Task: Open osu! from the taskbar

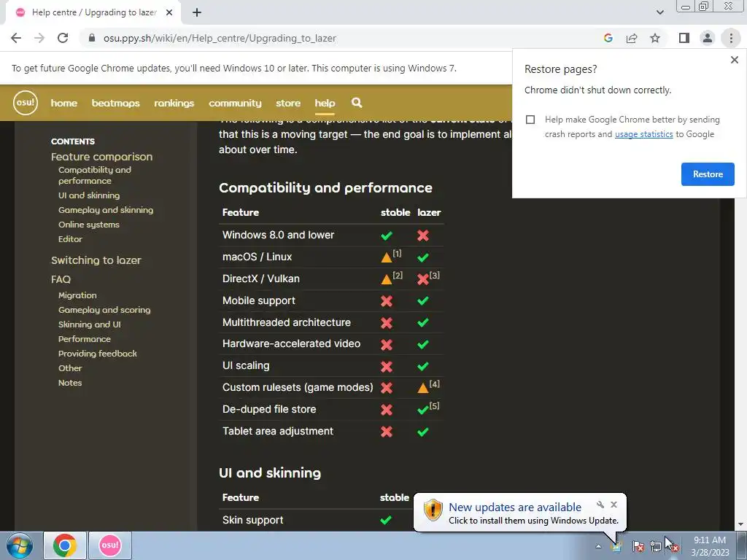Action: coord(110,545)
